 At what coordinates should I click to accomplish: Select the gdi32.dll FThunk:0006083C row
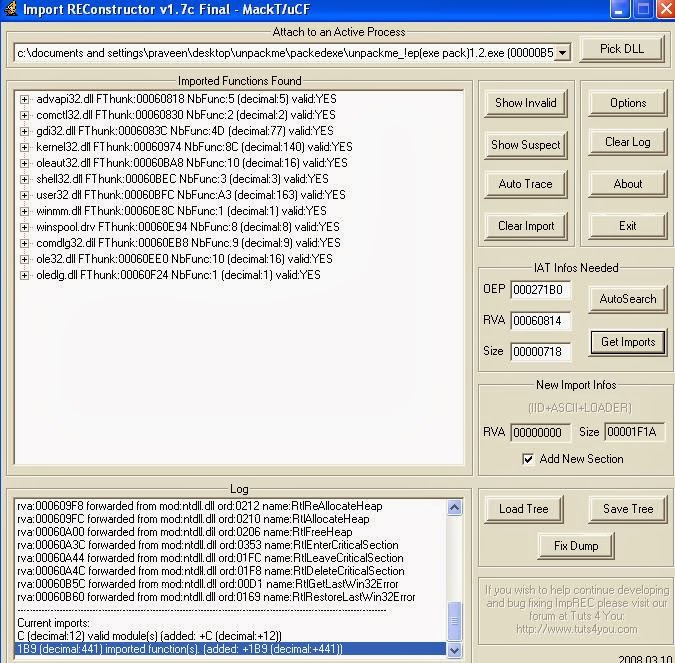185,131
